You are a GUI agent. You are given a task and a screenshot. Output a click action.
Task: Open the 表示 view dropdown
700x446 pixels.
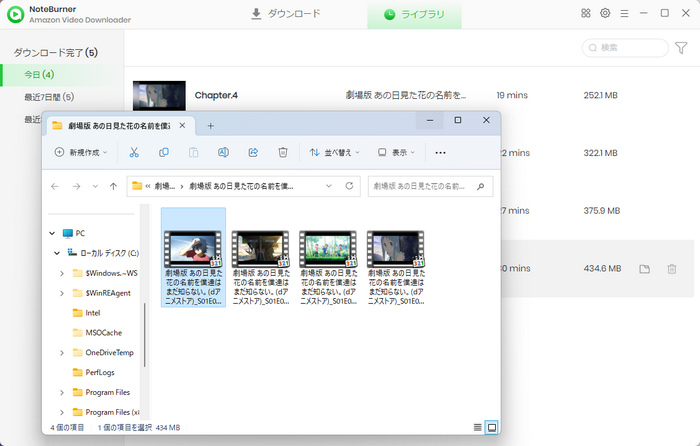click(x=397, y=152)
